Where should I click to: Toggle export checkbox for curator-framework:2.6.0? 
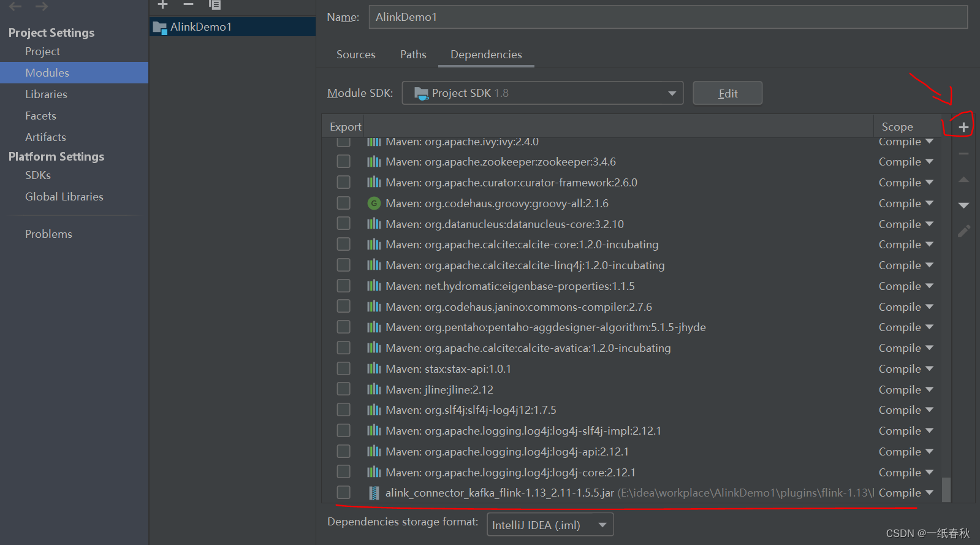point(344,182)
